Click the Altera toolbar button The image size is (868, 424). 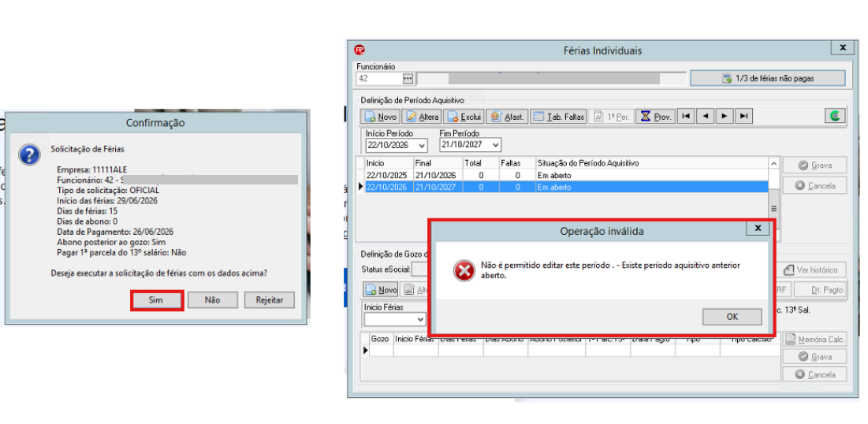coord(423,117)
